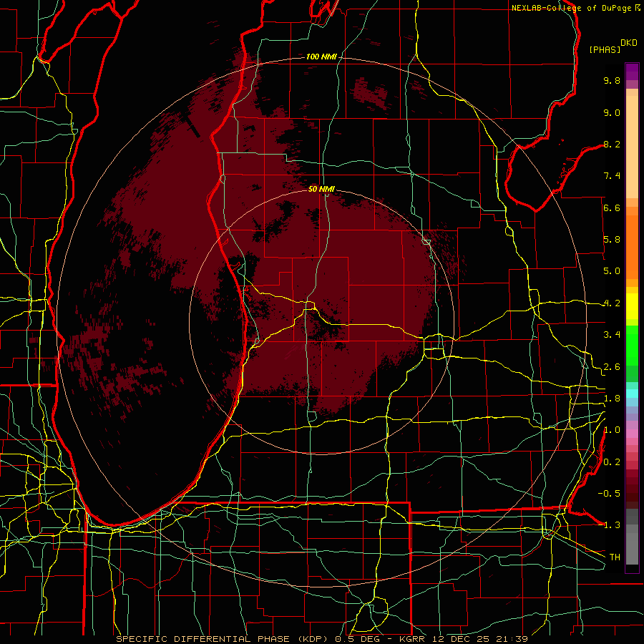Click the -0.5 scale value
Image resolution: width=644 pixels, height=644 pixels.
609,494
